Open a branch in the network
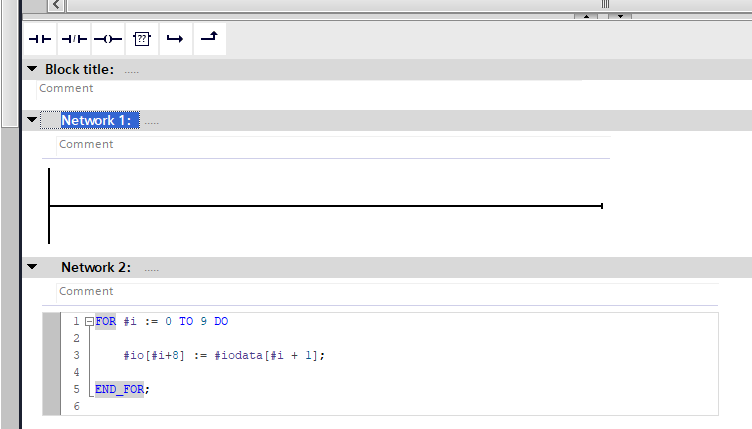This screenshot has width=752, height=429. (x=176, y=39)
